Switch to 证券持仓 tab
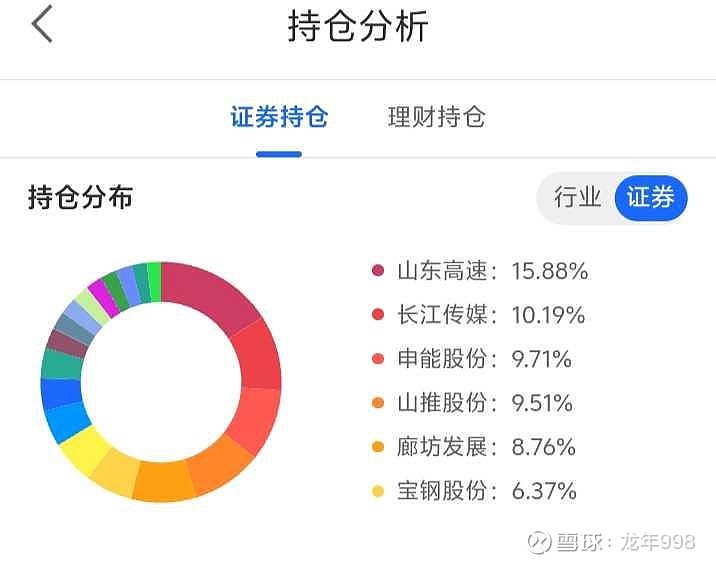The width and height of the screenshot is (716, 564). [x=279, y=117]
